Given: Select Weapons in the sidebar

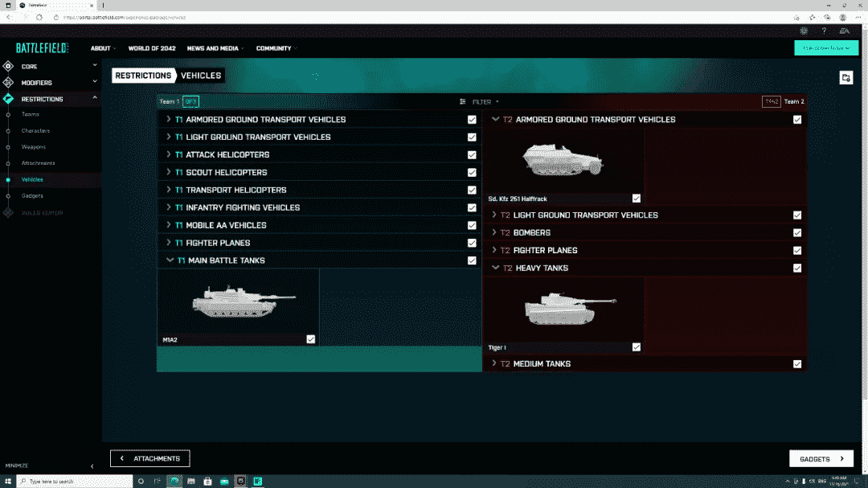Looking at the screenshot, I should pyautogui.click(x=33, y=147).
